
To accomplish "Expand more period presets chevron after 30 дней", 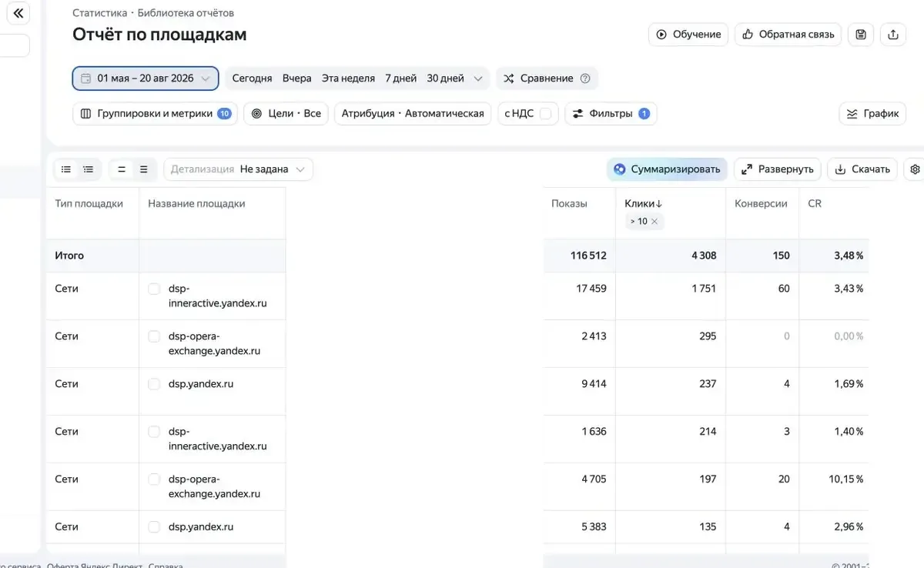I will [478, 79].
